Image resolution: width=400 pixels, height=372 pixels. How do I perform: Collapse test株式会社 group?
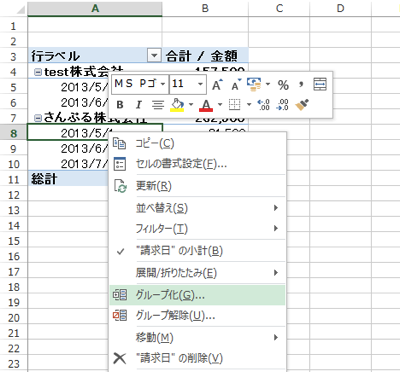pyautogui.click(x=38, y=72)
